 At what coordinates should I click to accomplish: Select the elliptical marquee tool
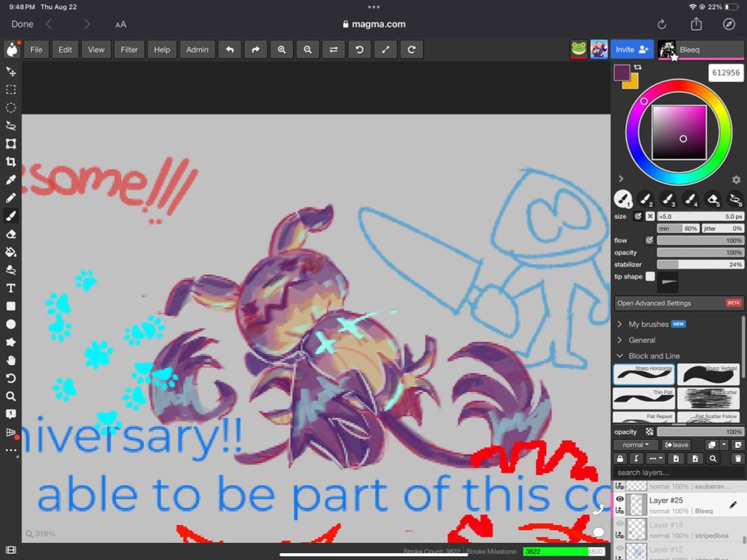pyautogui.click(x=10, y=108)
